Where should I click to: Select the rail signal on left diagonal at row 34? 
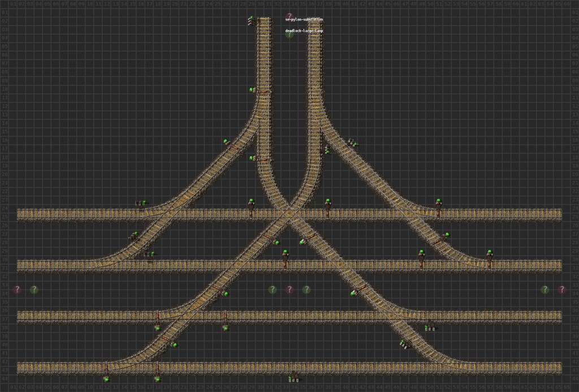coord(225,294)
